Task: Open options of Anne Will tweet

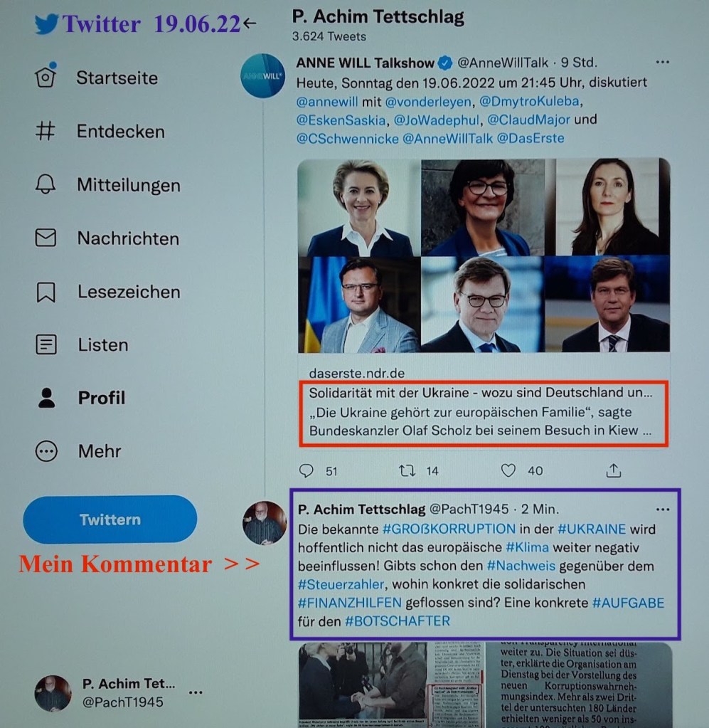Action: (x=663, y=62)
